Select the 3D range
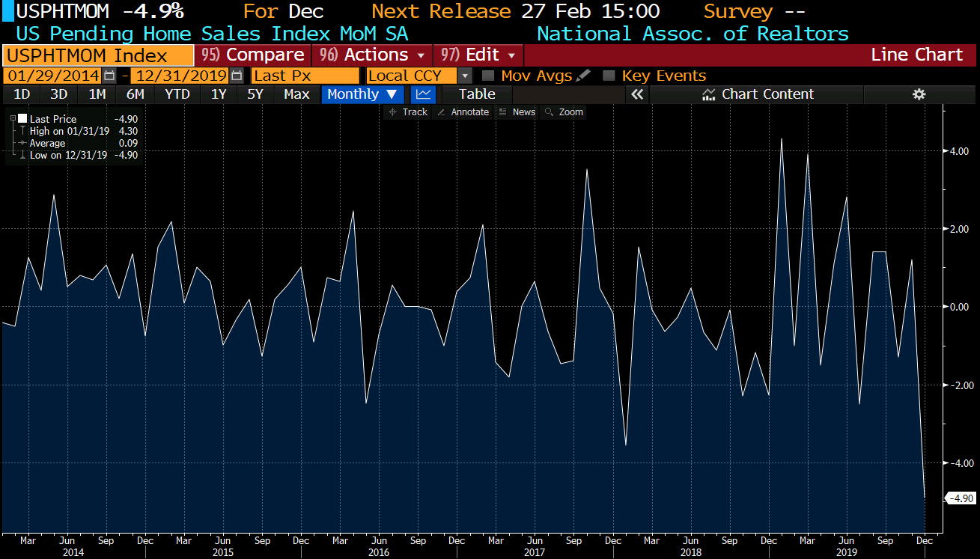The image size is (980, 559). pyautogui.click(x=58, y=94)
